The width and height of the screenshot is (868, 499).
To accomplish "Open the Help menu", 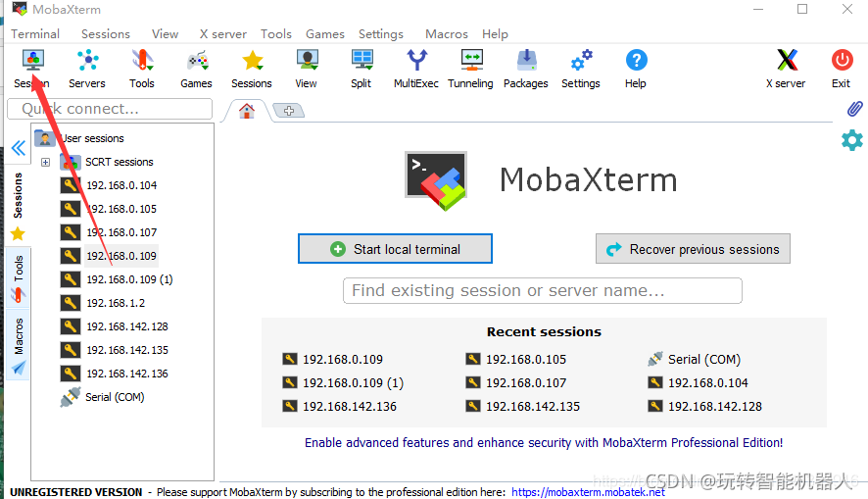I will tap(495, 33).
